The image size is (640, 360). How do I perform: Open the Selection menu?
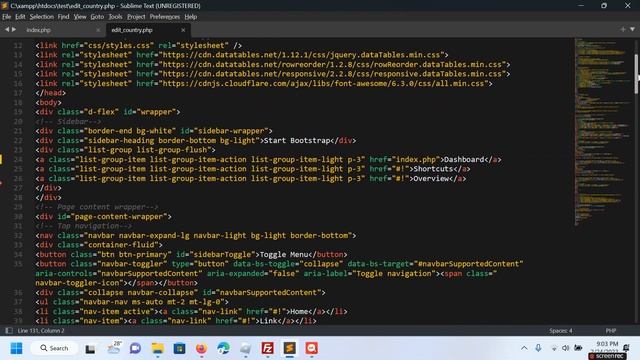[x=42, y=17]
